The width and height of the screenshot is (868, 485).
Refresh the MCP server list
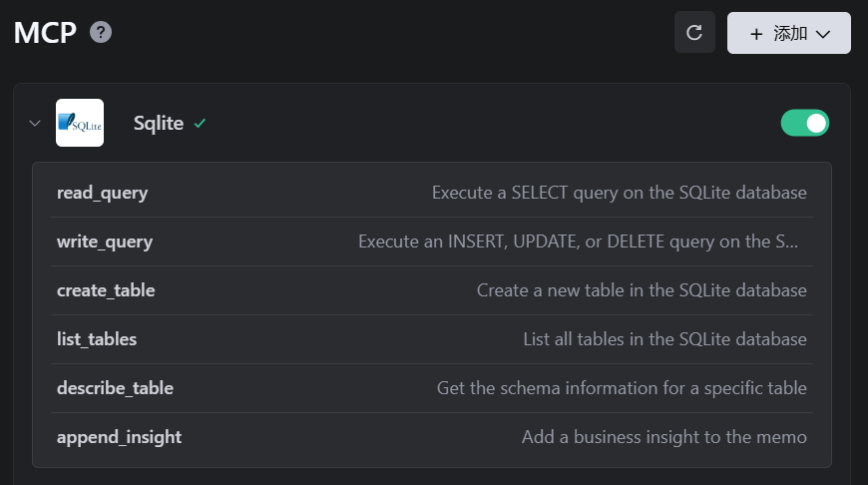pos(694,32)
